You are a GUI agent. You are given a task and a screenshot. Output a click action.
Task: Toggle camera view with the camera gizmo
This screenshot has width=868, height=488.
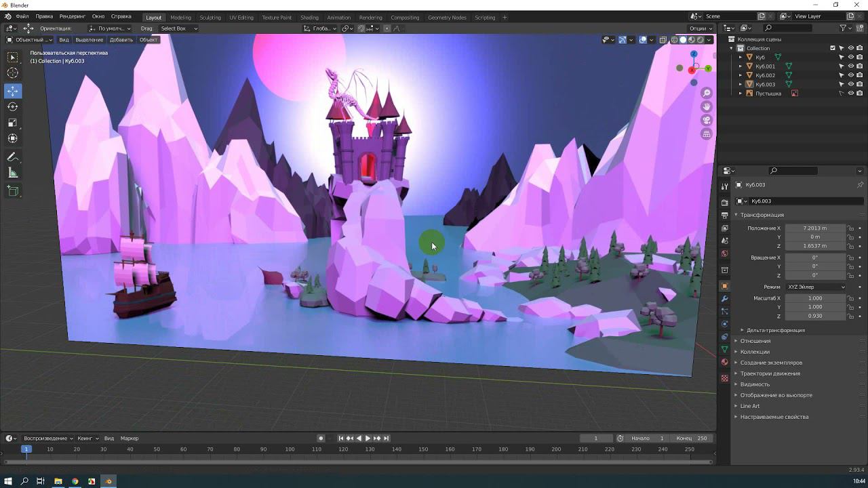(707, 121)
